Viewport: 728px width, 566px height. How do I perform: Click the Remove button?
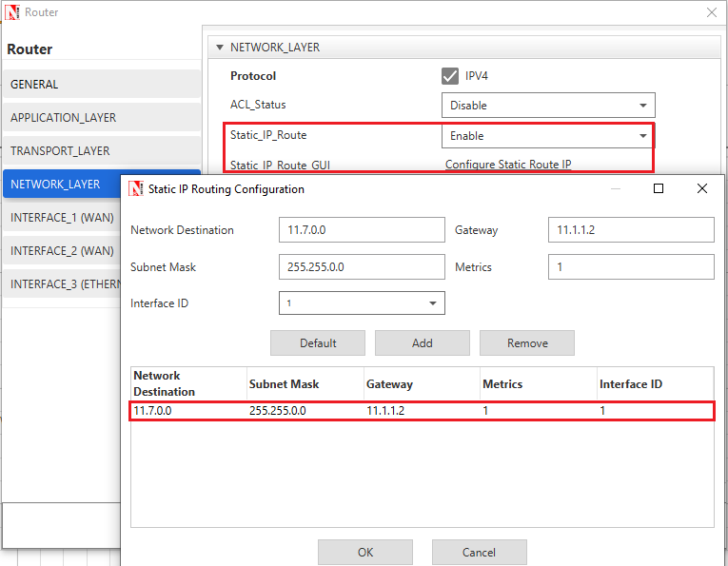tap(526, 343)
